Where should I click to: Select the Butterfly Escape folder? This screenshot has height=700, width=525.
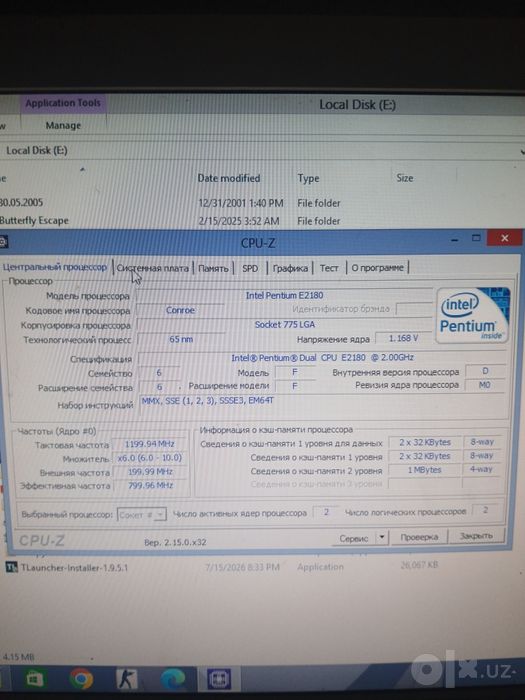(x=34, y=221)
